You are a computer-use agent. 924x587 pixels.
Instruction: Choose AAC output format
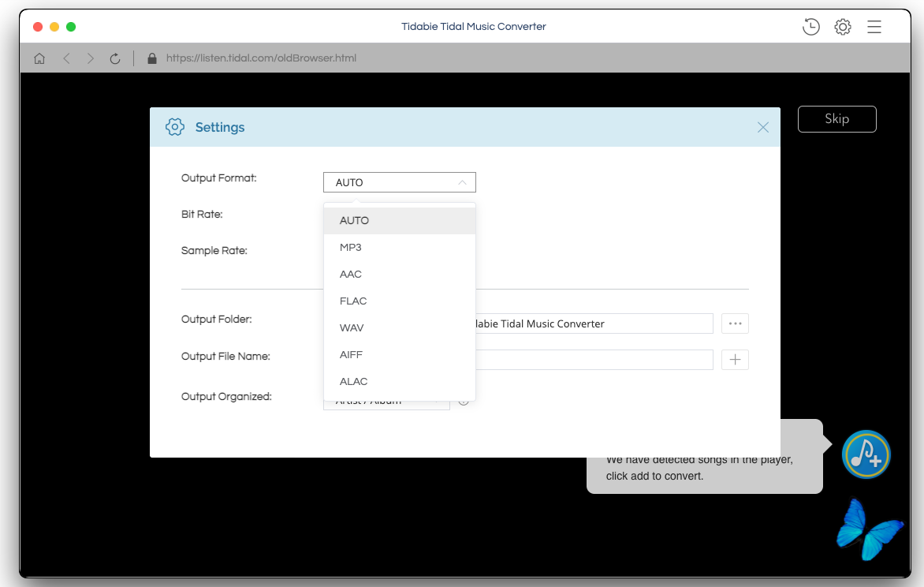[351, 275]
